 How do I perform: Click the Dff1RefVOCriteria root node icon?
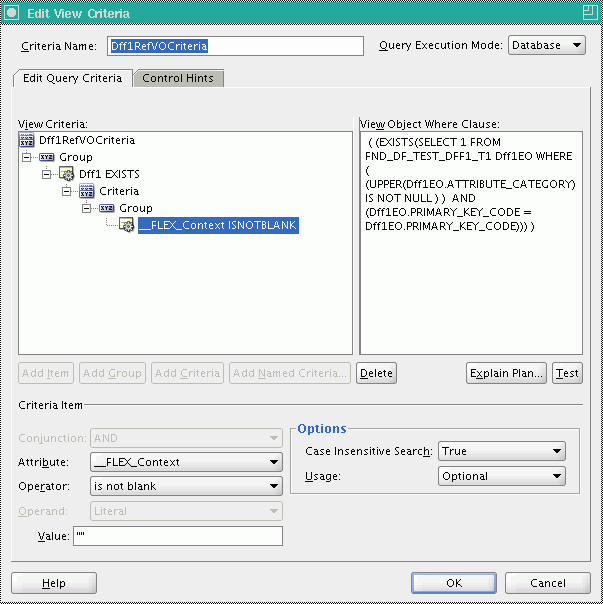(x=27, y=140)
